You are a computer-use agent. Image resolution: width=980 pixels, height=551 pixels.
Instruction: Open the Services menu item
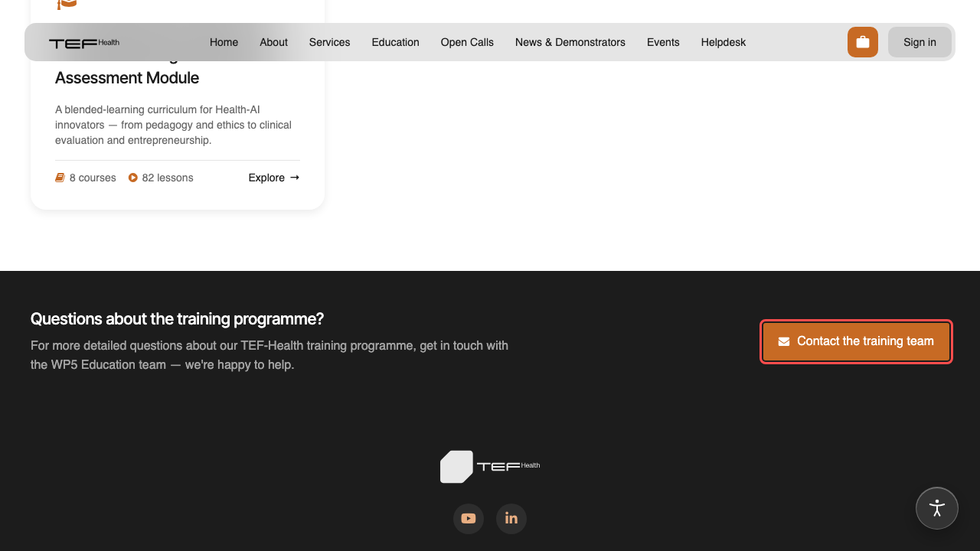click(329, 42)
